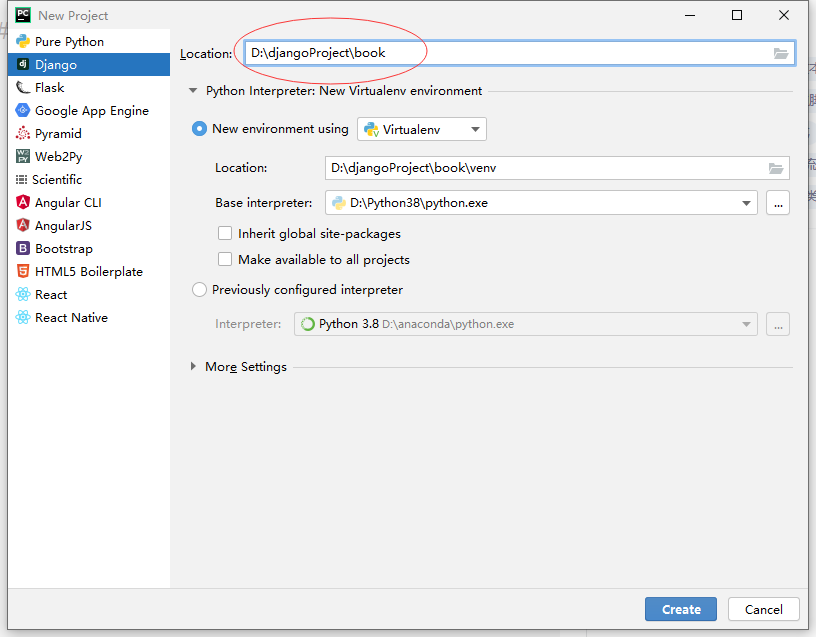
Task: Click the Create button
Action: (681, 609)
